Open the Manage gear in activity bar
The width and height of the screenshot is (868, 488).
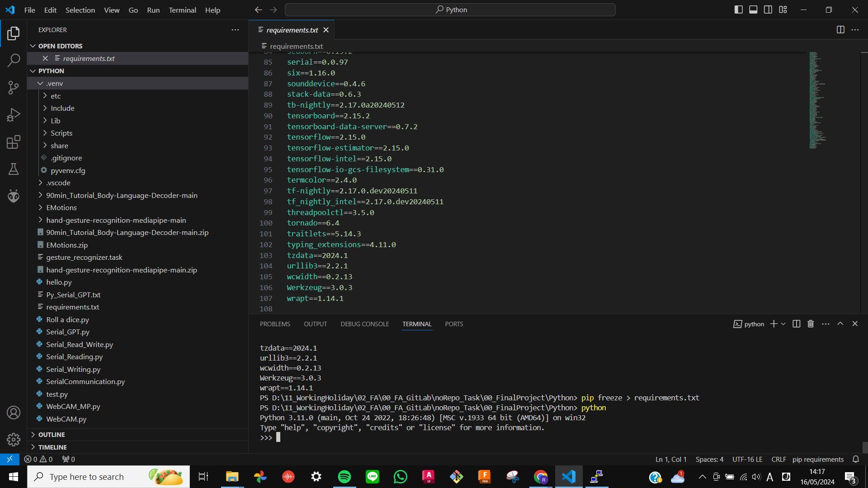point(14,439)
